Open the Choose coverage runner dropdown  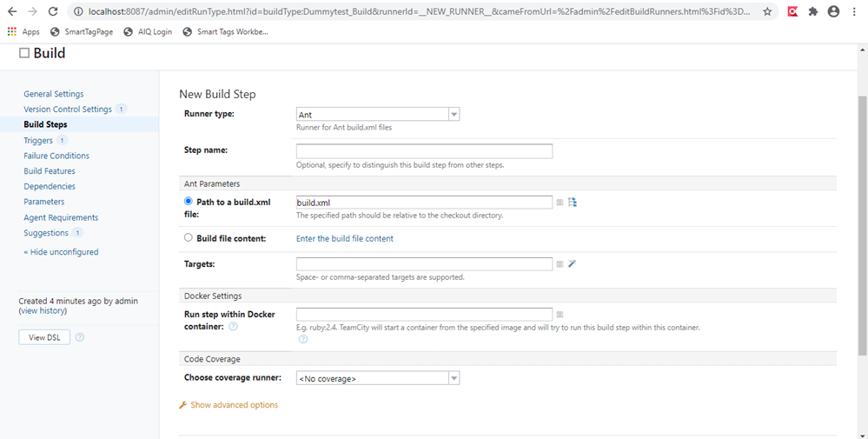pos(378,378)
